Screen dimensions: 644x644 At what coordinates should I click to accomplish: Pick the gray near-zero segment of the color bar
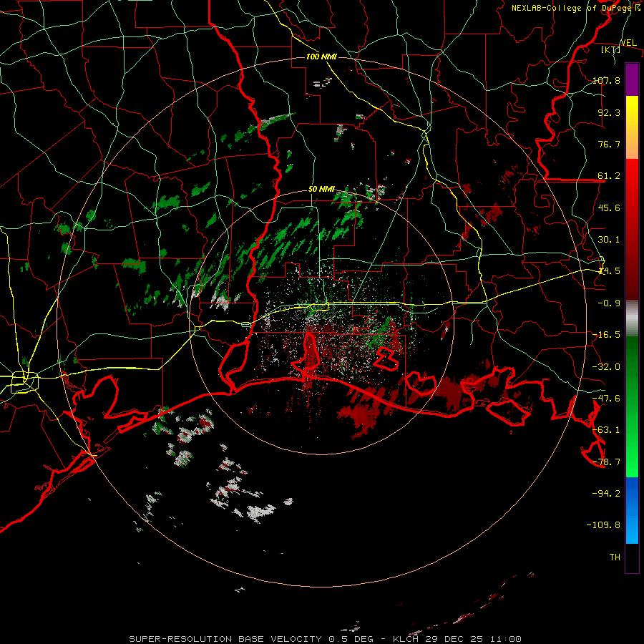(x=632, y=318)
